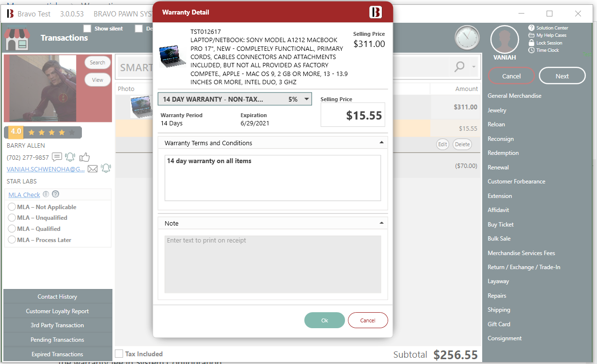Open the VANIAH user avatar

(505, 39)
